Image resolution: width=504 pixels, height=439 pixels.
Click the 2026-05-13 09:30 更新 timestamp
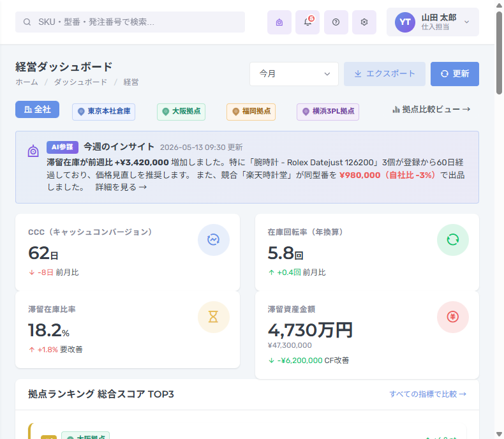point(201,147)
